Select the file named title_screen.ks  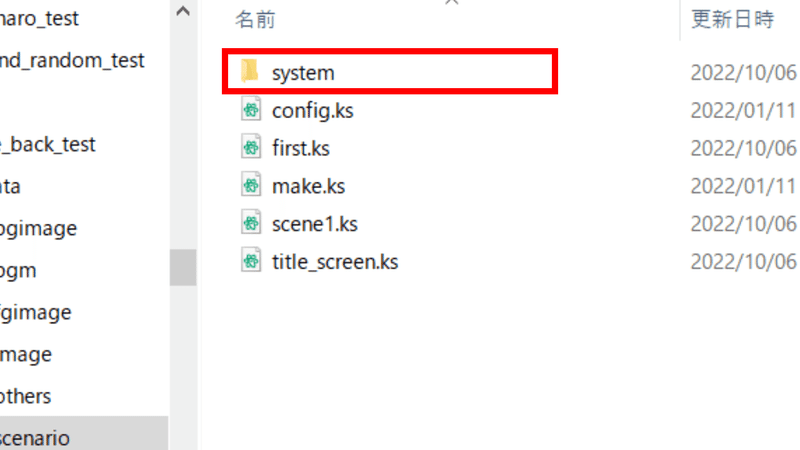tap(334, 262)
